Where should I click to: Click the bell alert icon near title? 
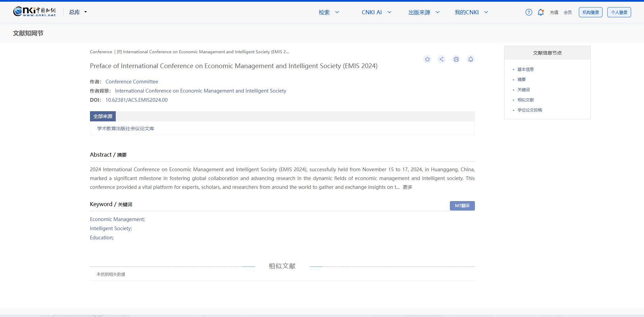click(471, 59)
